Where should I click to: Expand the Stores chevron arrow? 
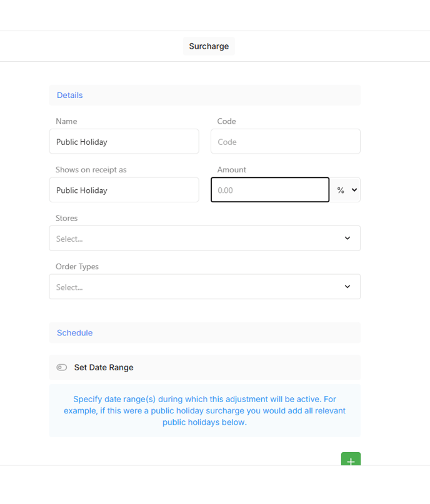(x=347, y=238)
